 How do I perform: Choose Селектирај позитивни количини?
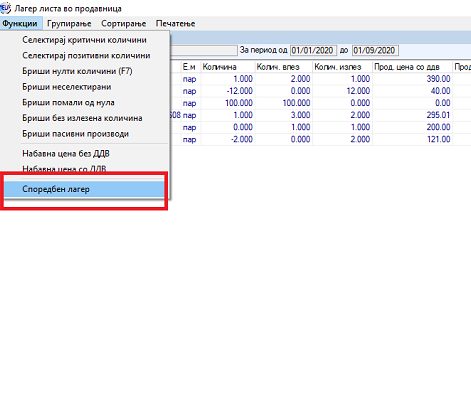pos(85,56)
